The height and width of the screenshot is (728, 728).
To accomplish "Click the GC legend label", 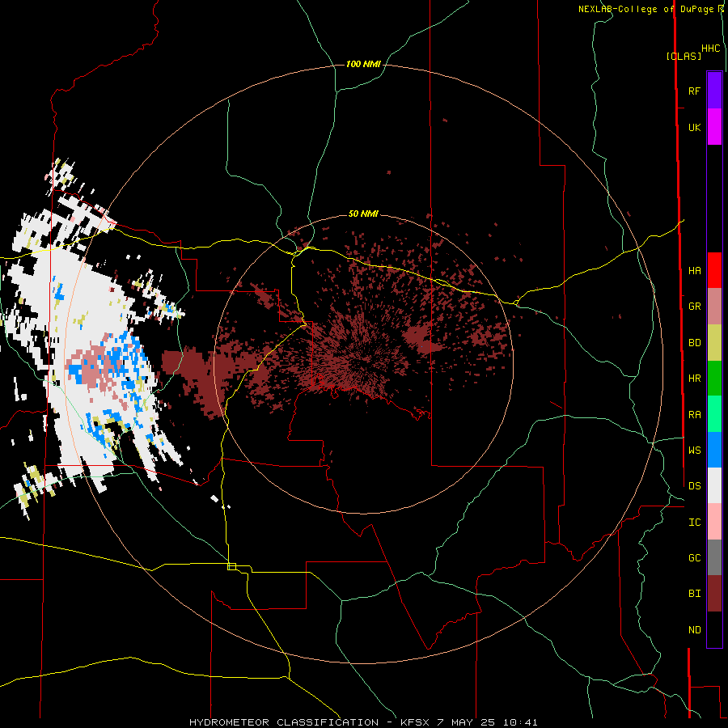I will (694, 557).
